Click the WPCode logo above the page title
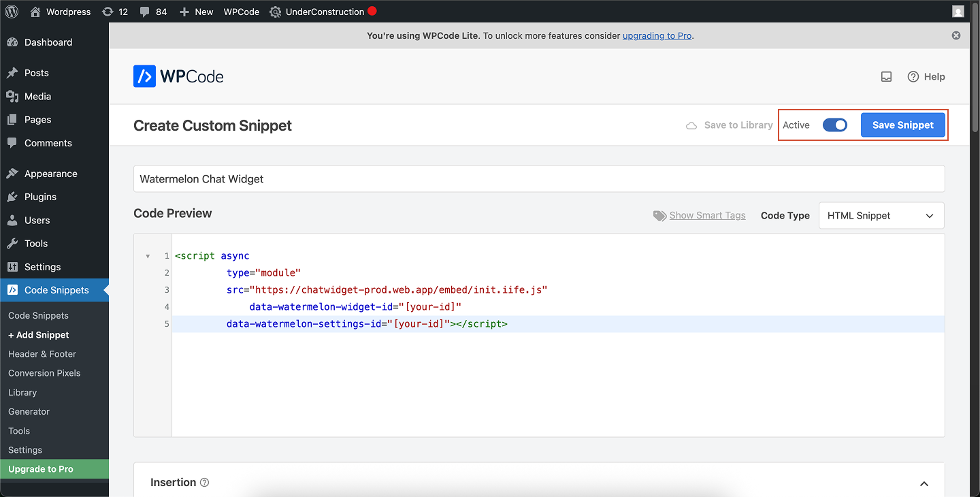The width and height of the screenshot is (980, 497). 178,76
